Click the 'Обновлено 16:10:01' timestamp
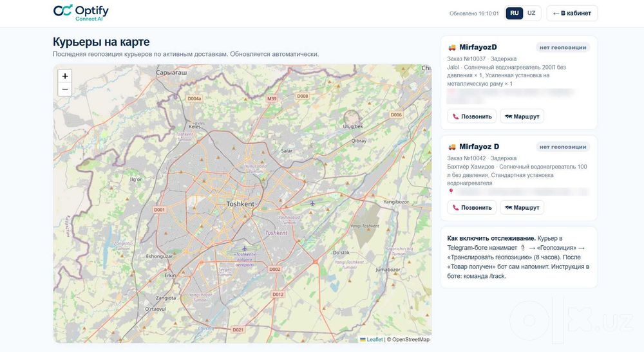The width and height of the screenshot is (644, 352). pyautogui.click(x=474, y=14)
